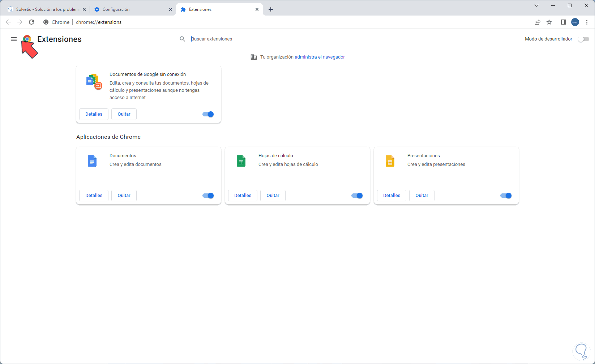This screenshot has width=595, height=364.
Task: Click the Extensiones page heading
Action: tap(59, 39)
